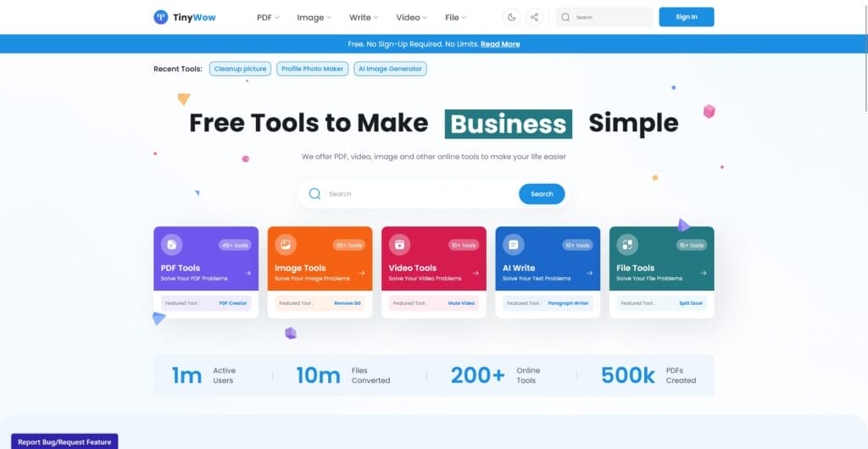Click the Sign In button
Viewport: 868px width, 449px height.
coord(687,17)
